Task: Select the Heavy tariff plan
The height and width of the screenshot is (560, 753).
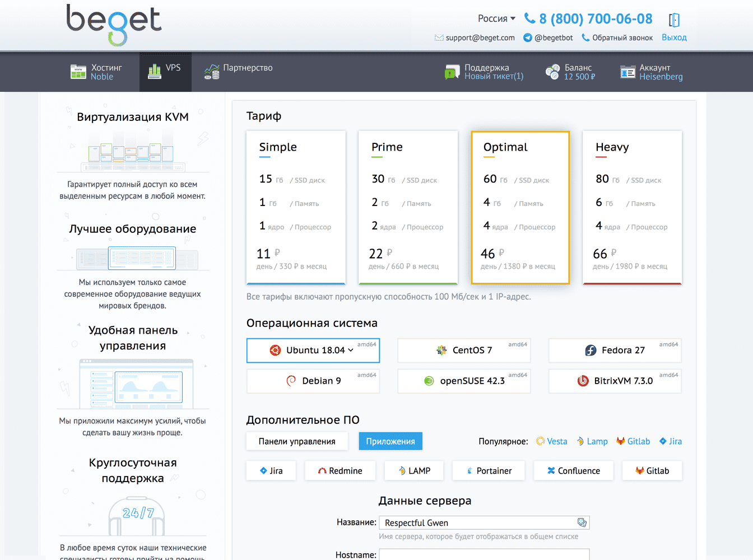Action: (632, 207)
